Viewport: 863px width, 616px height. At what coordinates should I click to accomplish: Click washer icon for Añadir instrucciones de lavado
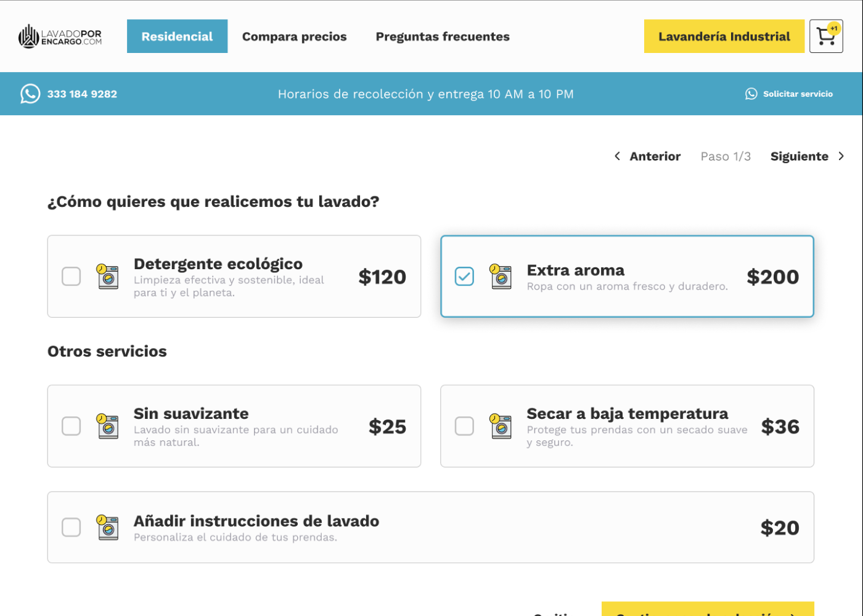click(108, 527)
